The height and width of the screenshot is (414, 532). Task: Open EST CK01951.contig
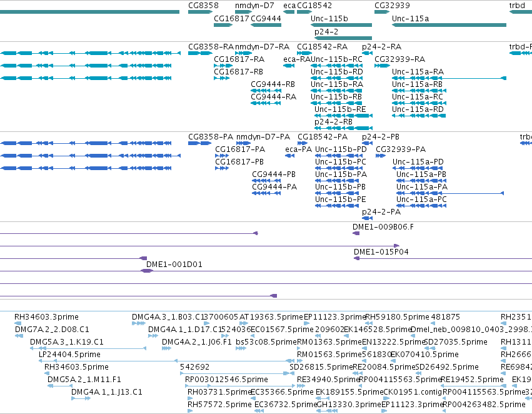413,392
